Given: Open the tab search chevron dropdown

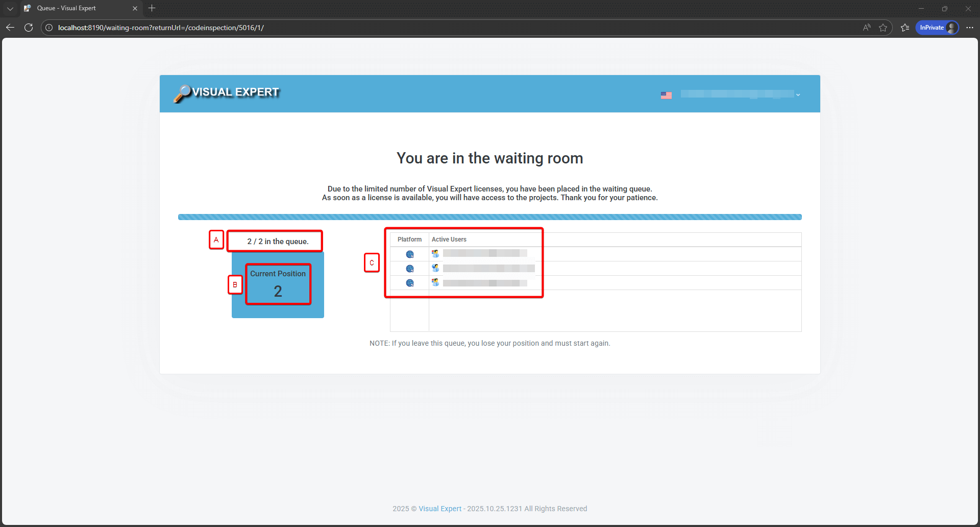Looking at the screenshot, I should coord(10,8).
